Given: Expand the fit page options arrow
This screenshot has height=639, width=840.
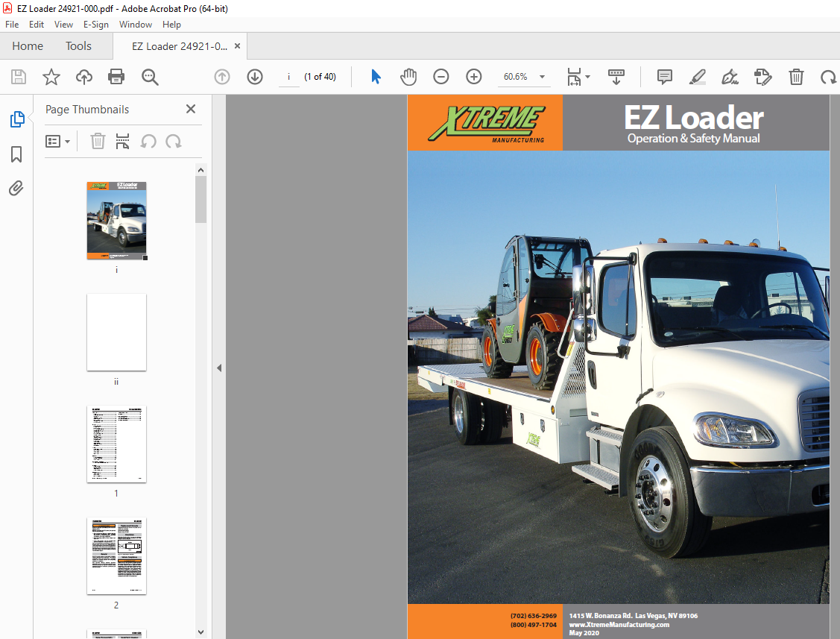Looking at the screenshot, I should (587, 77).
